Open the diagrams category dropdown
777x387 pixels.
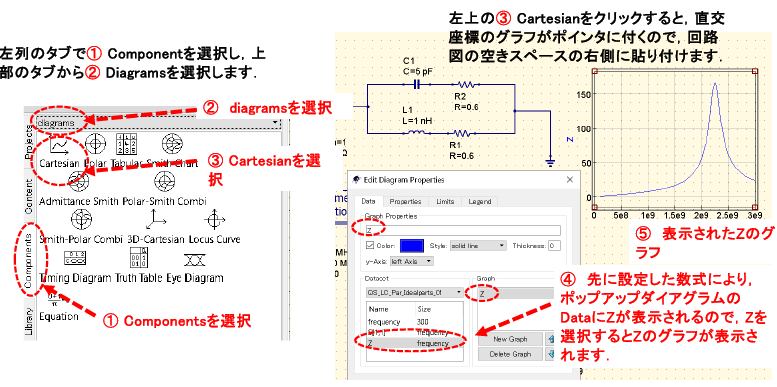157,123
